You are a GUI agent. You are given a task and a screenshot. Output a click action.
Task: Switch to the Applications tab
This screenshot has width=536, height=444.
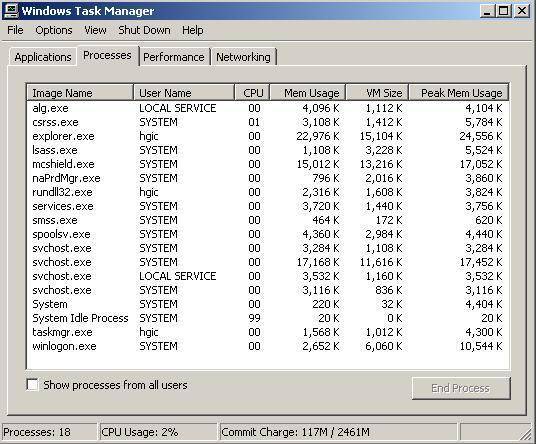coord(43,57)
